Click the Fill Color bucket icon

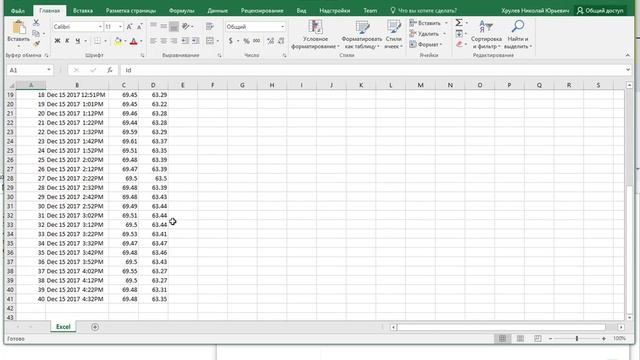pos(118,41)
